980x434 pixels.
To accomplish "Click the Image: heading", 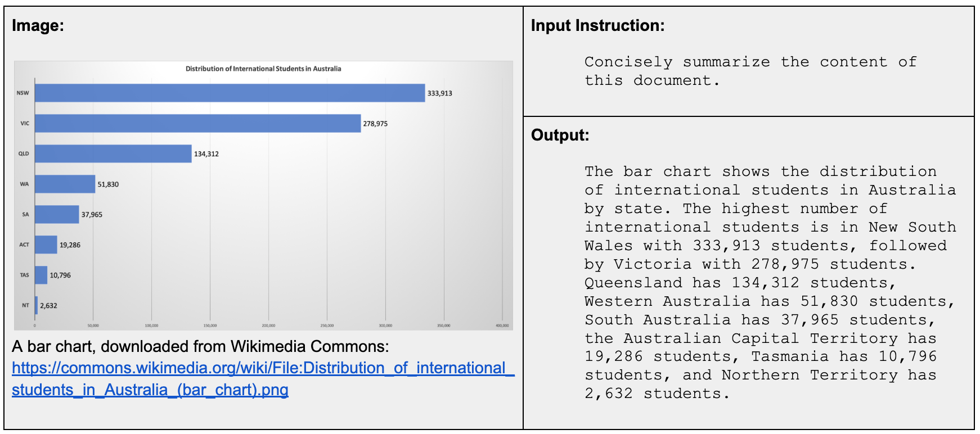I will click(x=38, y=25).
